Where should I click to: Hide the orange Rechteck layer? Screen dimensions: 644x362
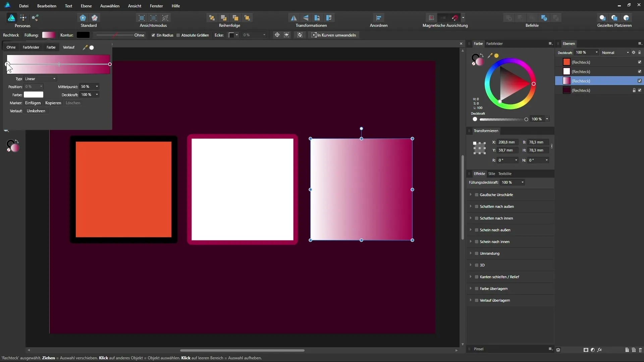click(x=640, y=62)
